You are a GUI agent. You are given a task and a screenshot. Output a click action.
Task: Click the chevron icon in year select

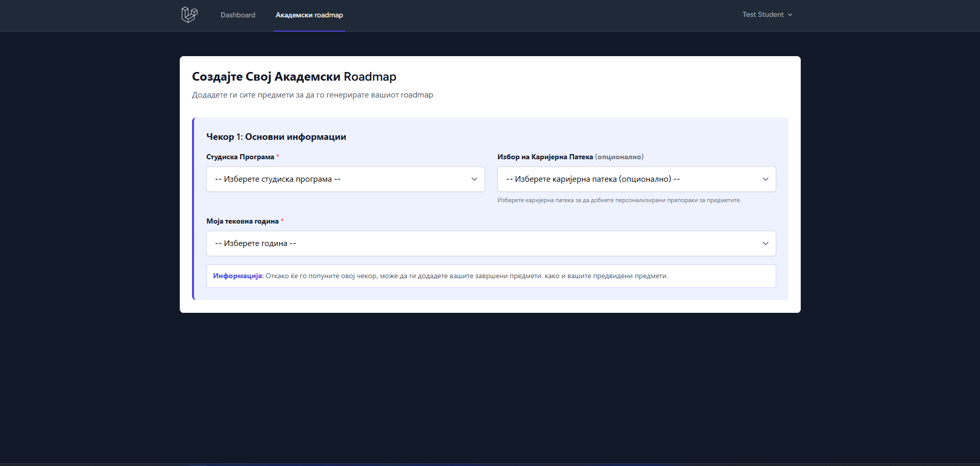[765, 243]
